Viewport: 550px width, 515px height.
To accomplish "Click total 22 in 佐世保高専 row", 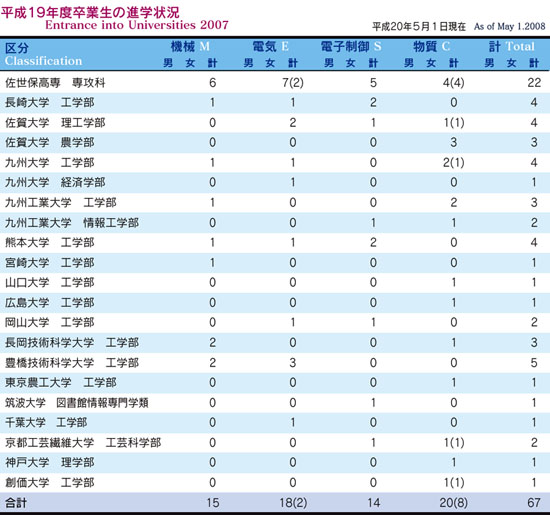I will [x=534, y=83].
